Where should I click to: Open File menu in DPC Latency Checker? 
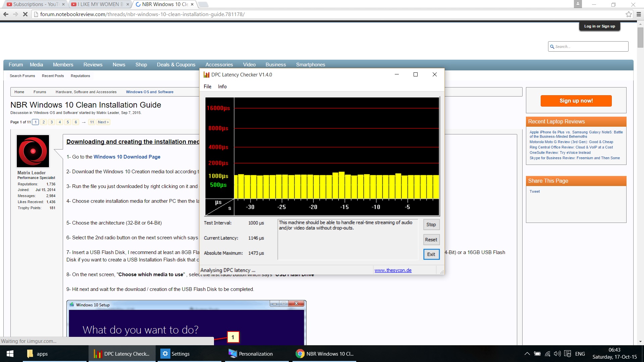tap(208, 86)
